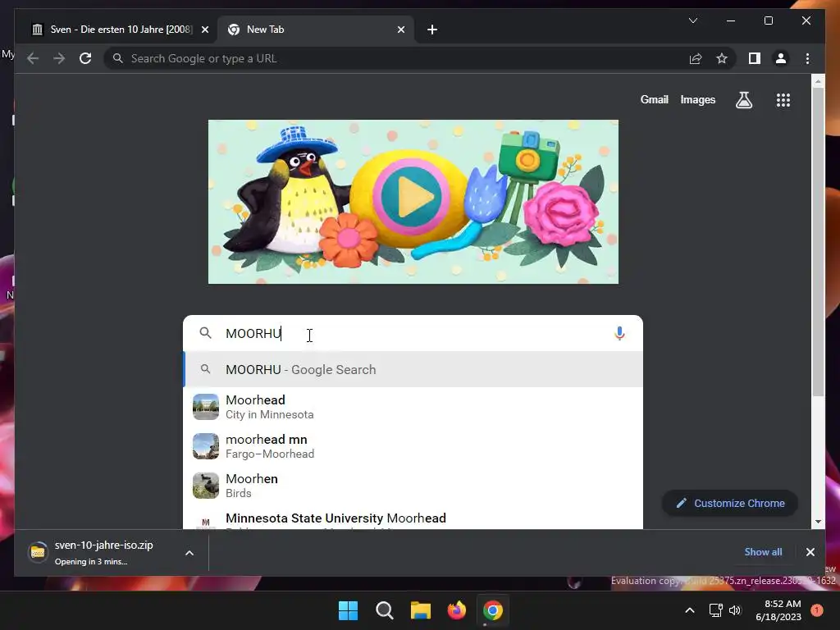This screenshot has height=630, width=840.
Task: Click Customize Chrome button
Action: tap(729, 503)
